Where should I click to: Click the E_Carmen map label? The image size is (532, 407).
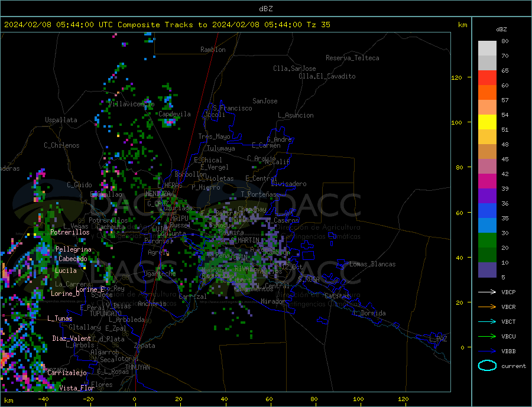click(x=266, y=145)
